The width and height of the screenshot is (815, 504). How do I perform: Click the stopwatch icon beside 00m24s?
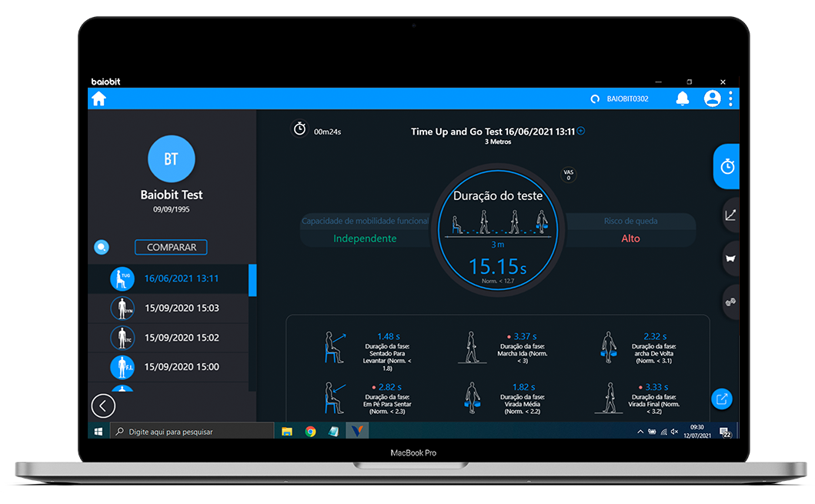click(299, 129)
